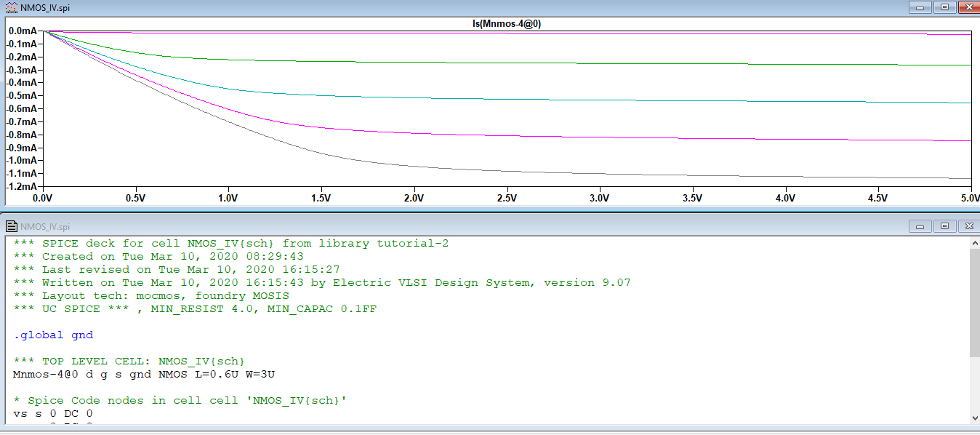Click the 2.5V x-axis label
Viewport: 980px width, 435px height.
coord(507,198)
